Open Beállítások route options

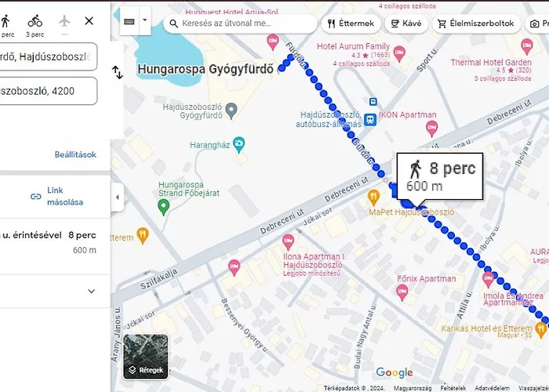[x=75, y=154]
